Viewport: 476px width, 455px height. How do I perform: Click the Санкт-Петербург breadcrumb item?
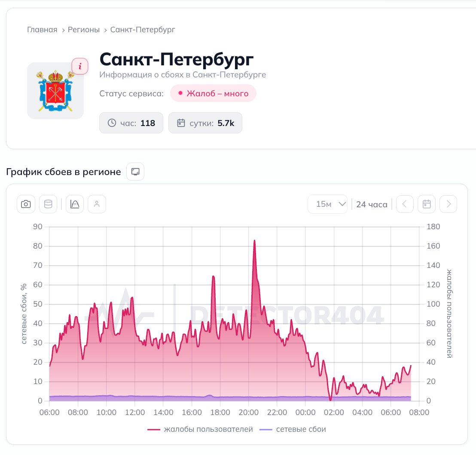(143, 30)
